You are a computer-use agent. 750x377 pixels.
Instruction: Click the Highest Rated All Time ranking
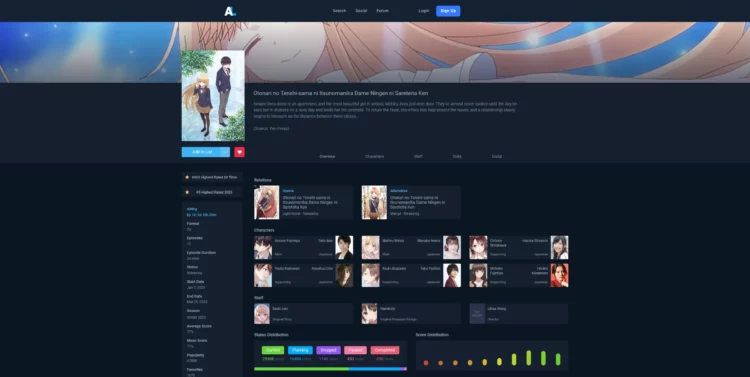pyautogui.click(x=212, y=177)
